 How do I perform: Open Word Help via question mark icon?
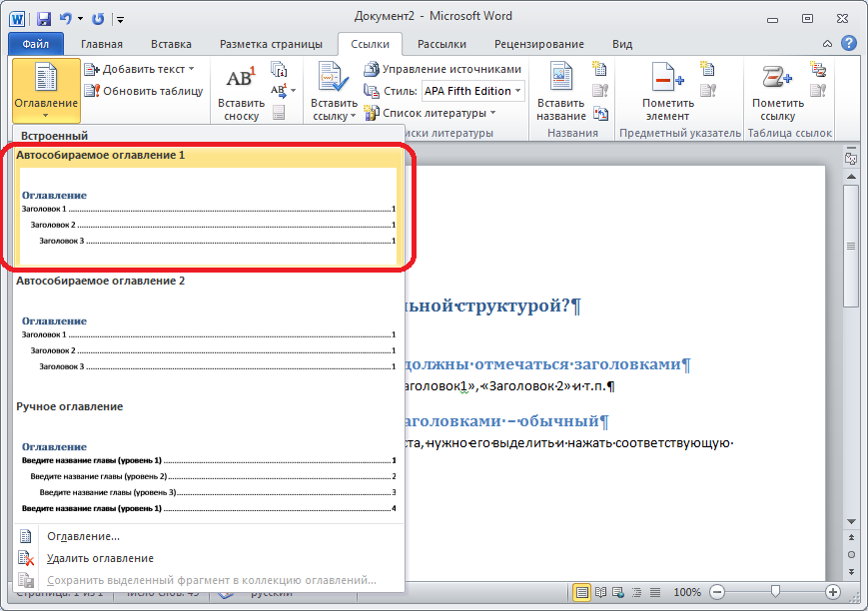pyautogui.click(x=848, y=43)
